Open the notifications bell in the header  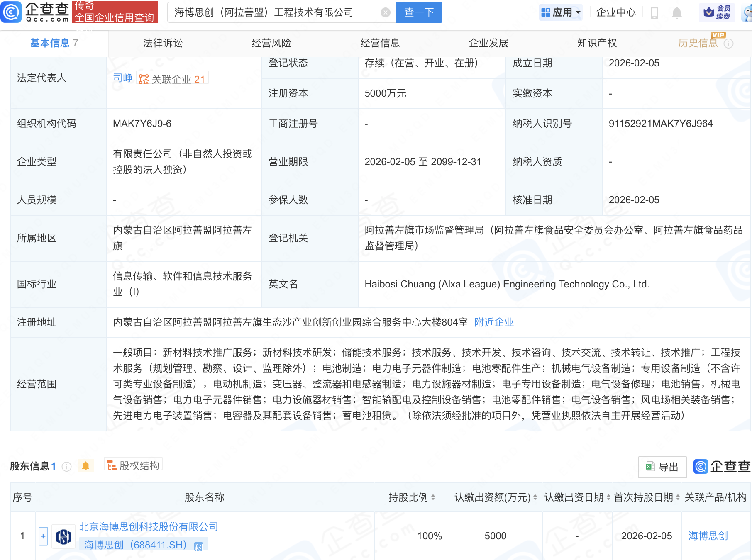(x=676, y=13)
